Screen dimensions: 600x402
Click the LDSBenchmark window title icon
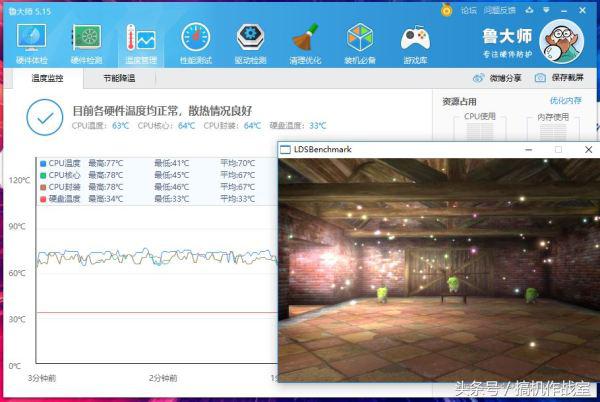(x=285, y=150)
